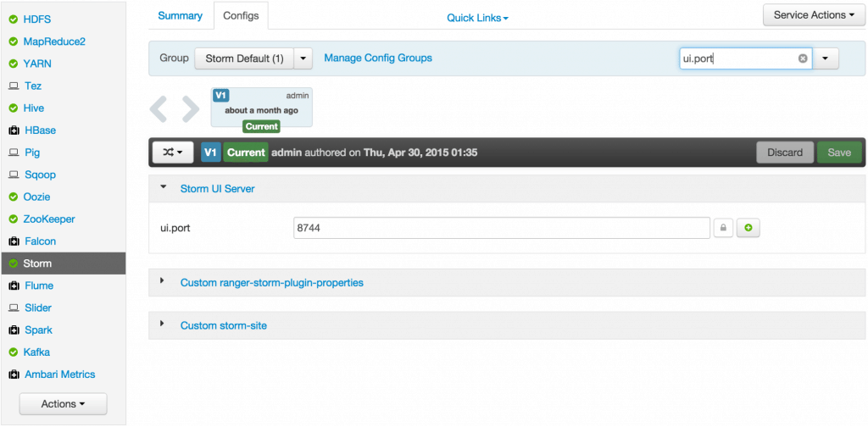Screen dimensions: 868x427
Task: Open the filter options dropdown arrow
Action: tap(826, 58)
